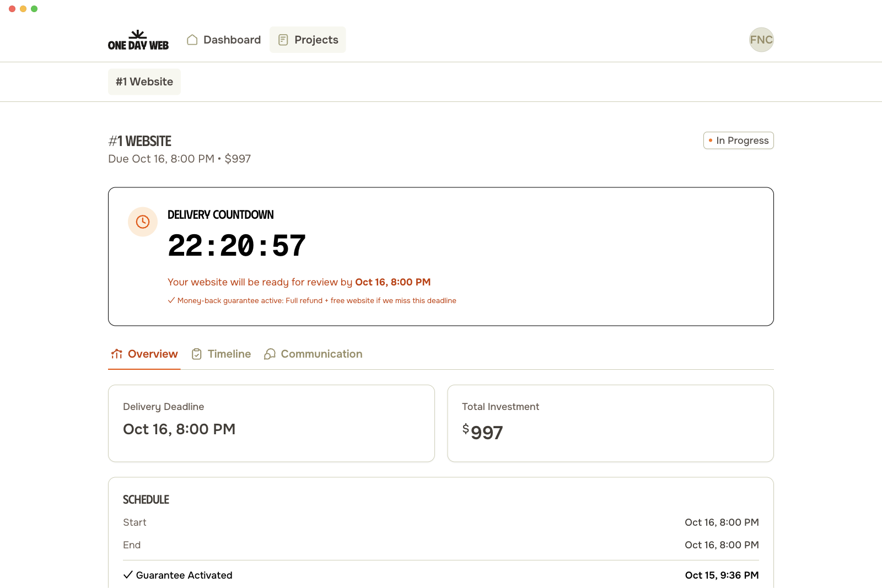Select the Projects document icon

pyautogui.click(x=283, y=40)
